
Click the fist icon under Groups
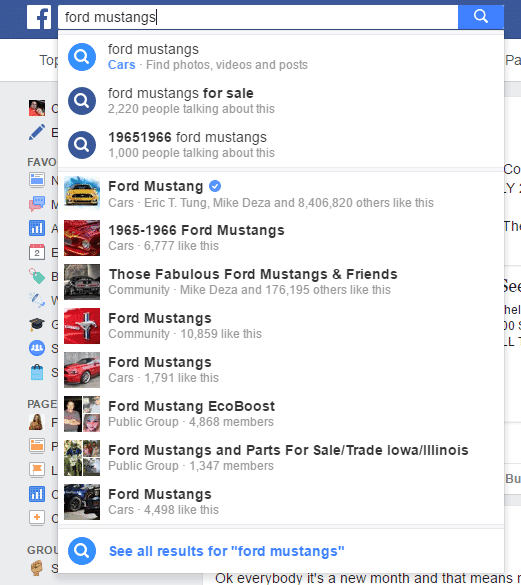click(x=37, y=568)
